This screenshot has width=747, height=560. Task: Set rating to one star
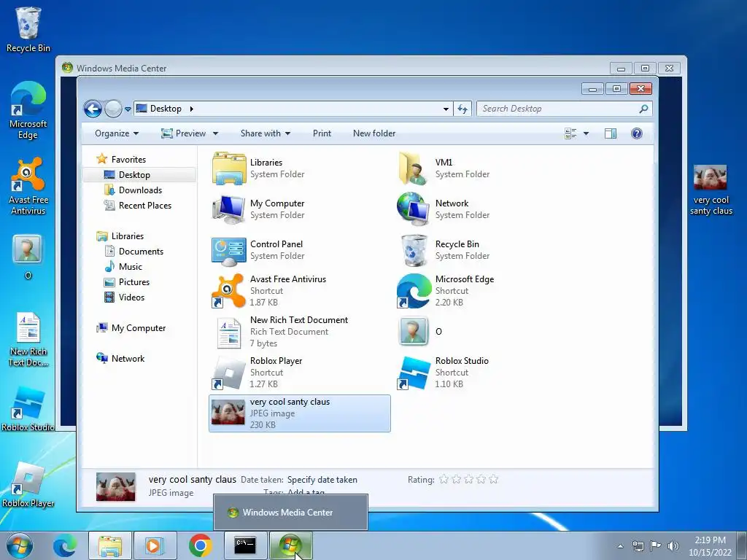click(444, 479)
